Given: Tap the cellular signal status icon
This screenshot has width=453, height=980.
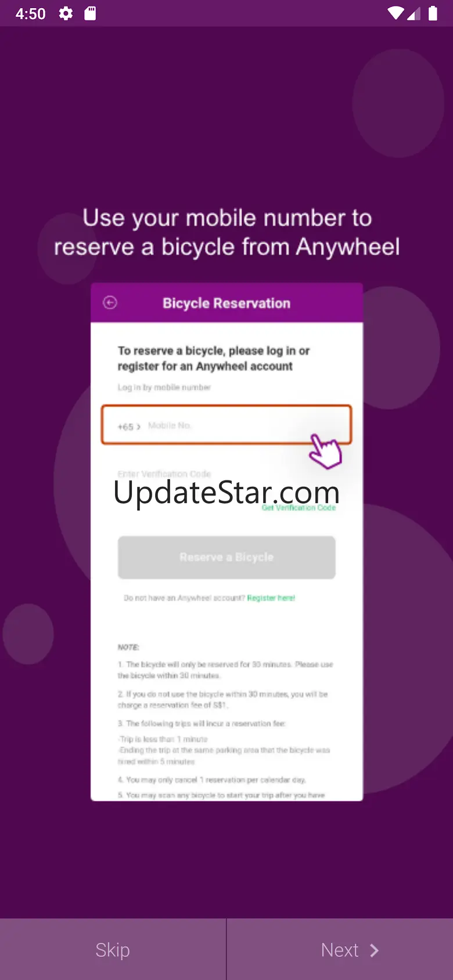Looking at the screenshot, I should click(414, 13).
